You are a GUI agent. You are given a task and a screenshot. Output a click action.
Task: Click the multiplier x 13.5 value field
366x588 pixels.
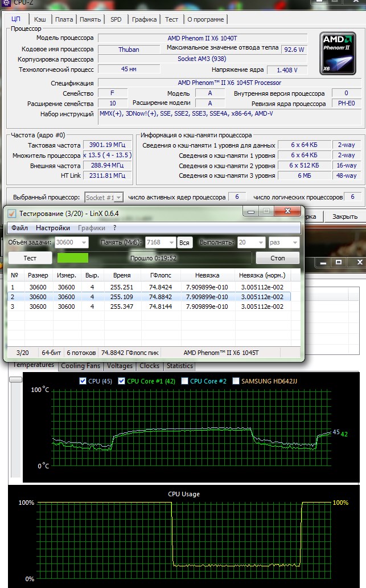coord(108,155)
